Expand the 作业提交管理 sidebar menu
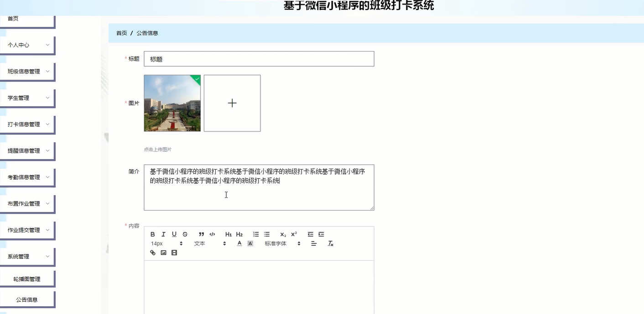Screen dimensions: 644x314 click(27, 230)
